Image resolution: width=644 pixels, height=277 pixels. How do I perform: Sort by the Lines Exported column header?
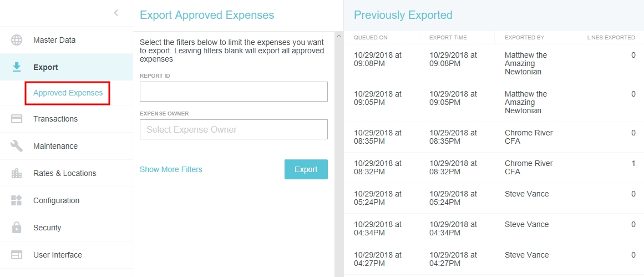pos(611,38)
